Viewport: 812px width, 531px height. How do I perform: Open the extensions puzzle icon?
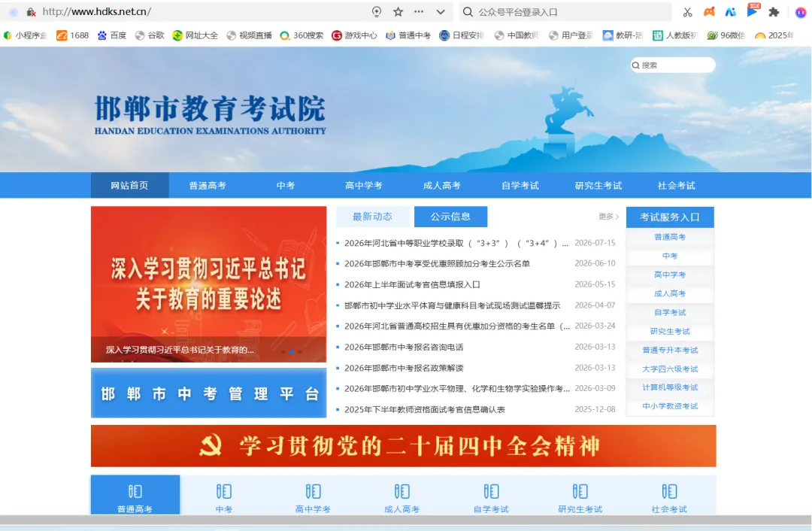[x=774, y=12]
